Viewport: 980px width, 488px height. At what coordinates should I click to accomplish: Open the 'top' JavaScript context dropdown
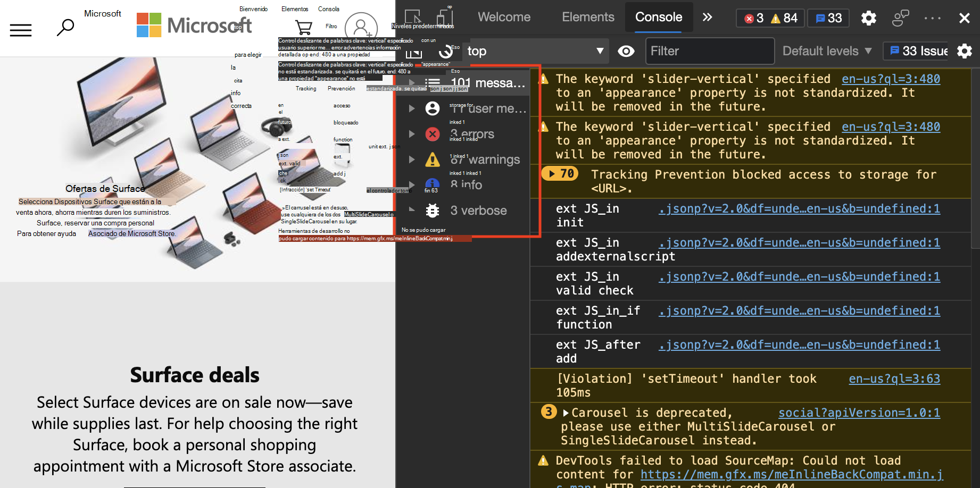(x=536, y=51)
